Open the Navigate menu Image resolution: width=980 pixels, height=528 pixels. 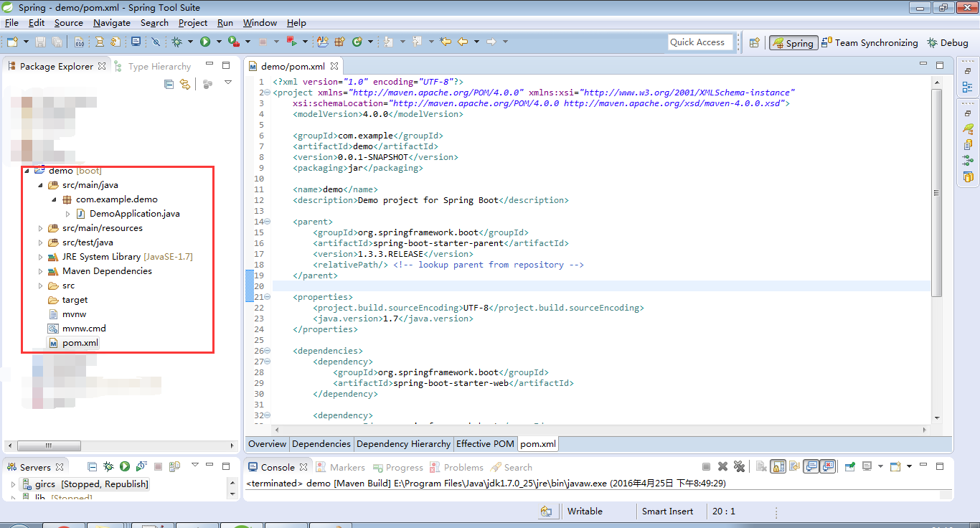(112, 23)
